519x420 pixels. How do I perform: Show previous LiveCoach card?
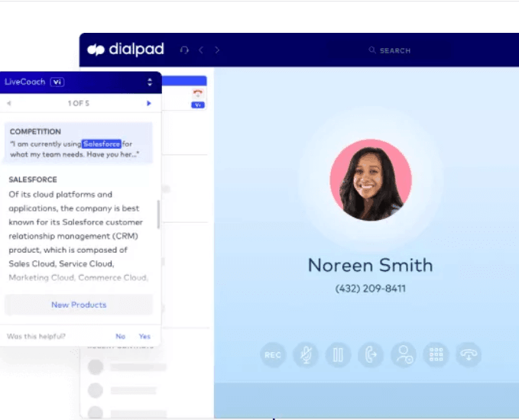(x=9, y=103)
